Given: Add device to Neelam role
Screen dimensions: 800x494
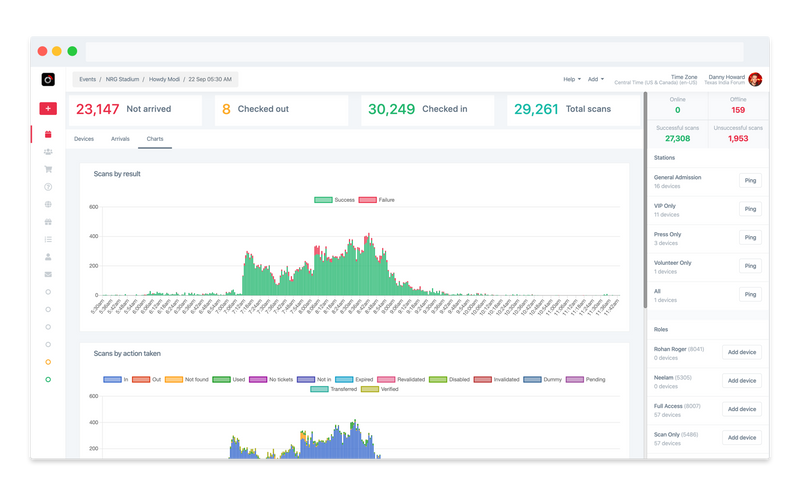Looking at the screenshot, I should (742, 381).
